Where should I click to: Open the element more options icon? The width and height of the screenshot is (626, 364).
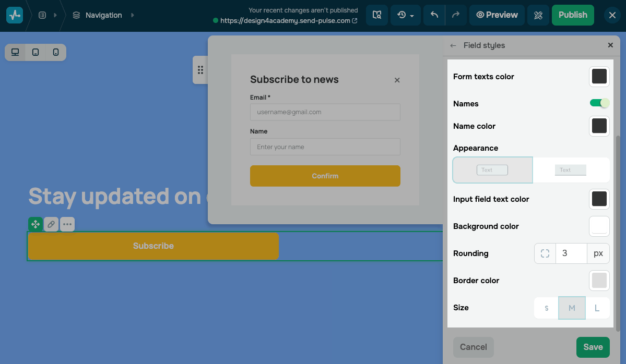[67, 224]
